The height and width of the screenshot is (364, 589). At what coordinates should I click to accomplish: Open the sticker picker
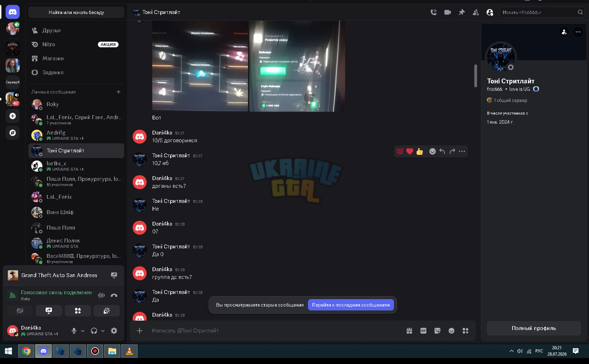pos(437,331)
